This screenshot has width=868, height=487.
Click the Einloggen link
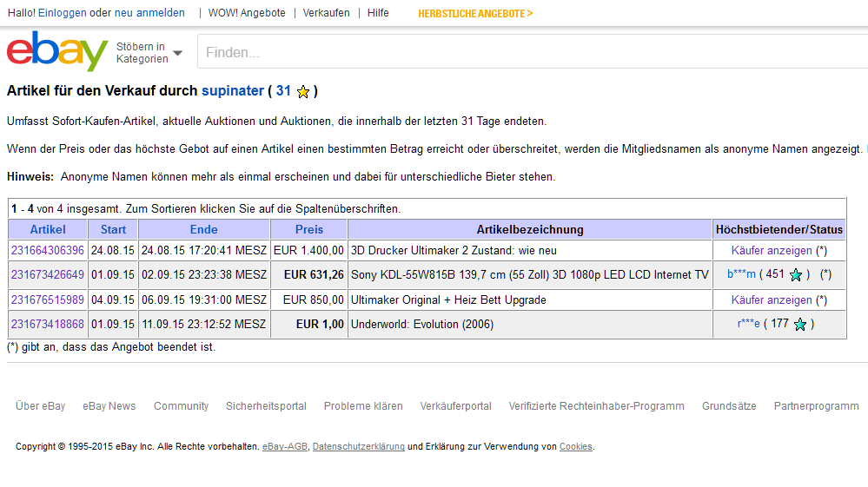(62, 13)
